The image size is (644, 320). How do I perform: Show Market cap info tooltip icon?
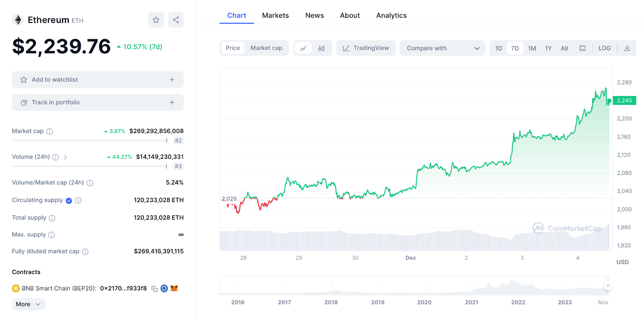[x=50, y=131]
